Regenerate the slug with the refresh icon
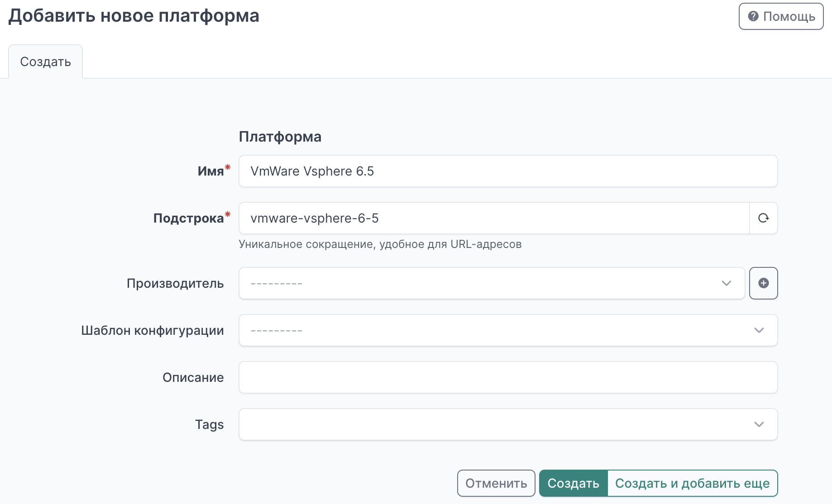The image size is (832, 504). point(763,218)
